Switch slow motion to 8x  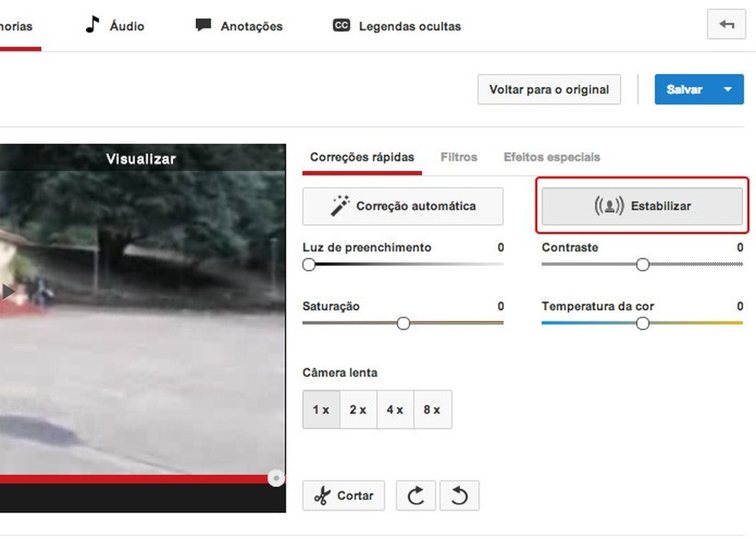[x=433, y=409]
